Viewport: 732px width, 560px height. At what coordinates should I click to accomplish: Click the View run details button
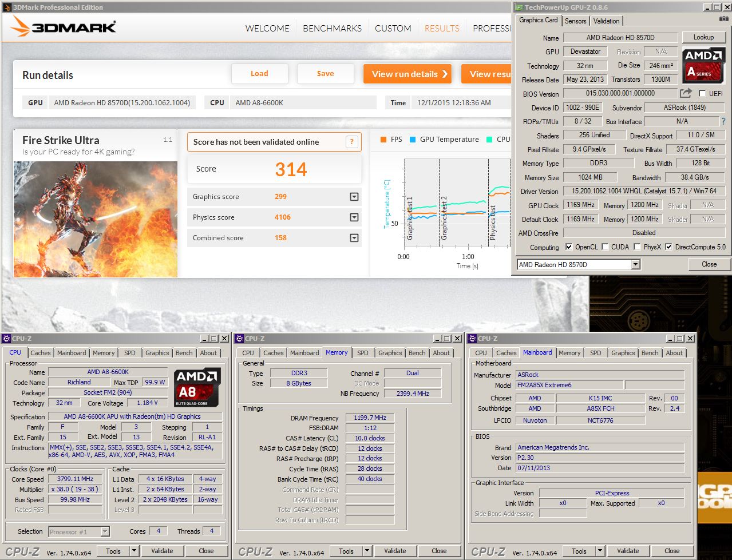407,74
